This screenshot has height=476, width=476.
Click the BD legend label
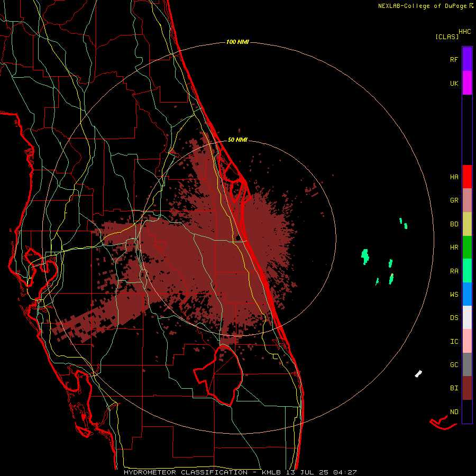454,224
